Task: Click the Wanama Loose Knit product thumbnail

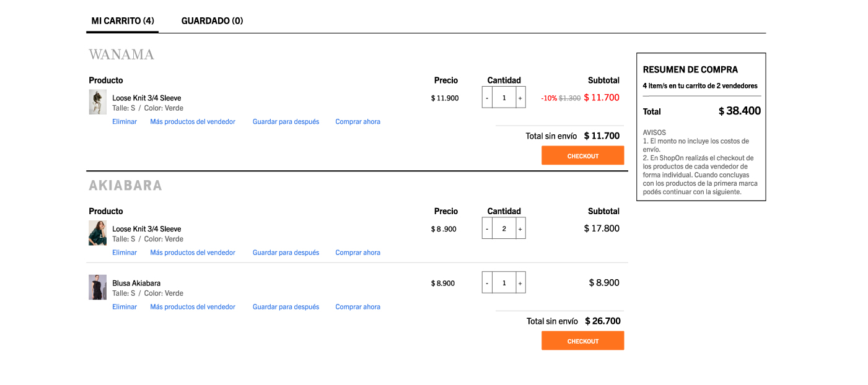Action: (x=98, y=102)
